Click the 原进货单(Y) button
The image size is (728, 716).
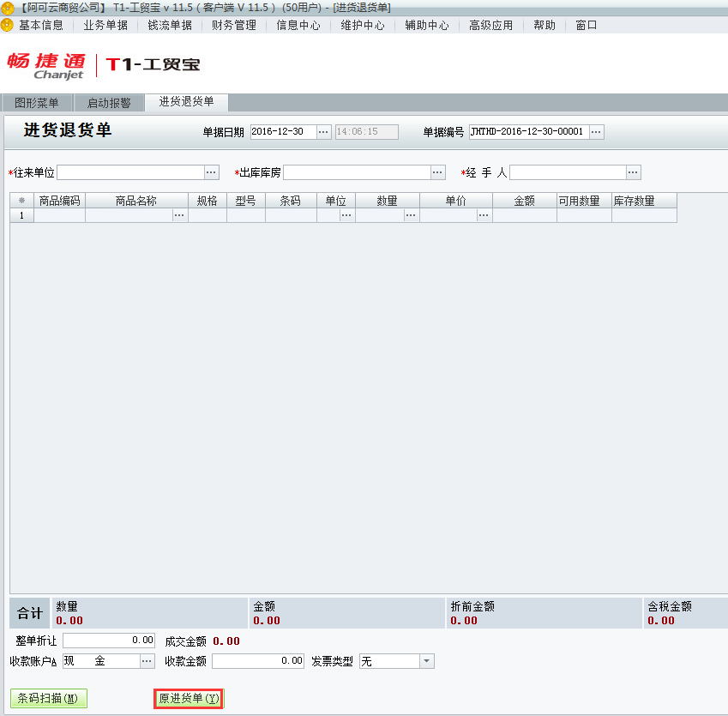coord(188,698)
